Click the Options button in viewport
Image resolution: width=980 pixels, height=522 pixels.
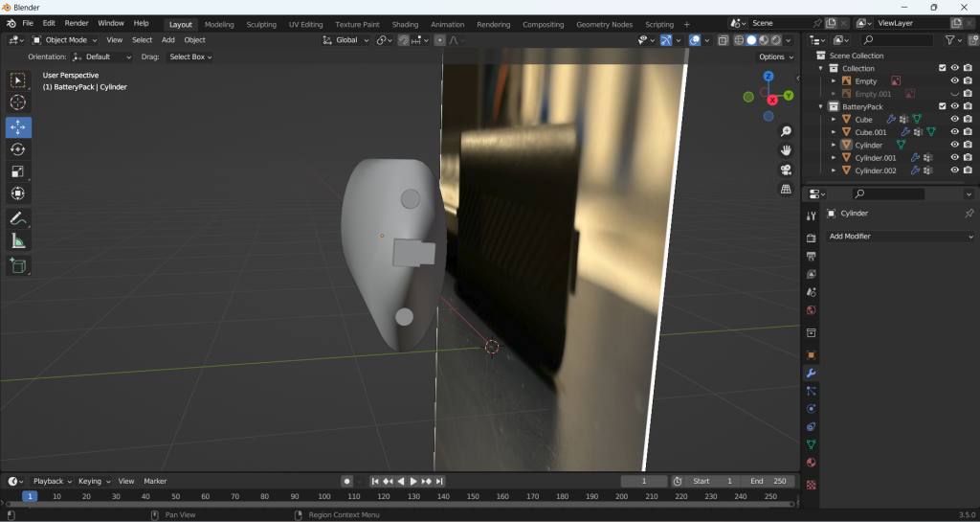[774, 57]
